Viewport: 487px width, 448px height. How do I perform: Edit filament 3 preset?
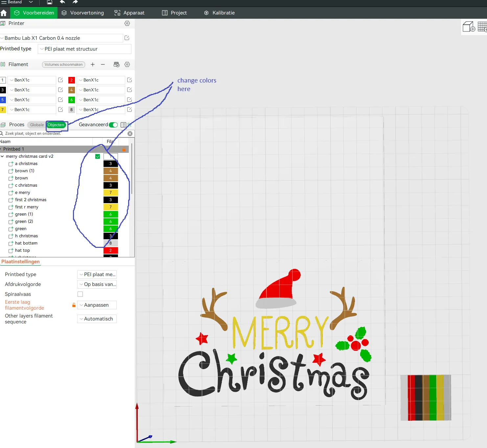[60, 90]
